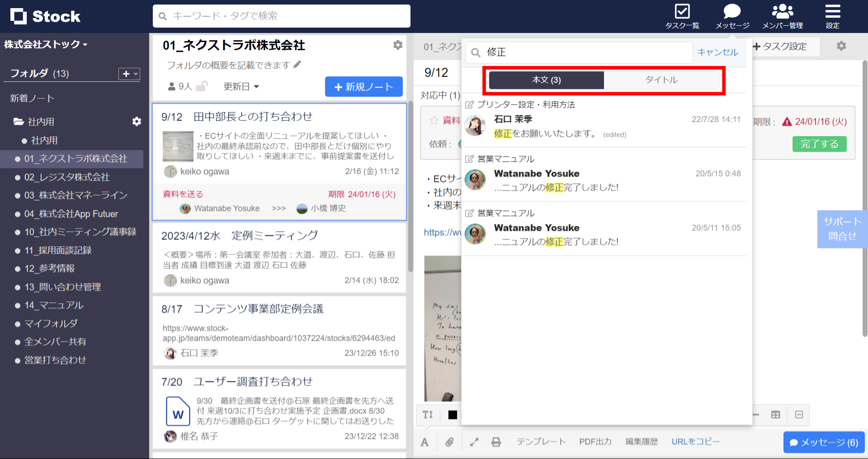Open the 更新日 sort dropdown
Screen dimensions: 868x459
241,86
